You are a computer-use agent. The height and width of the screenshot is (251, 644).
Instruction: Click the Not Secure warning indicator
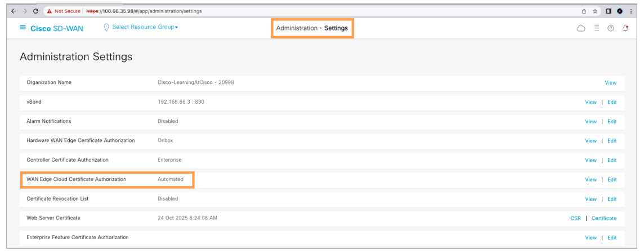point(64,11)
